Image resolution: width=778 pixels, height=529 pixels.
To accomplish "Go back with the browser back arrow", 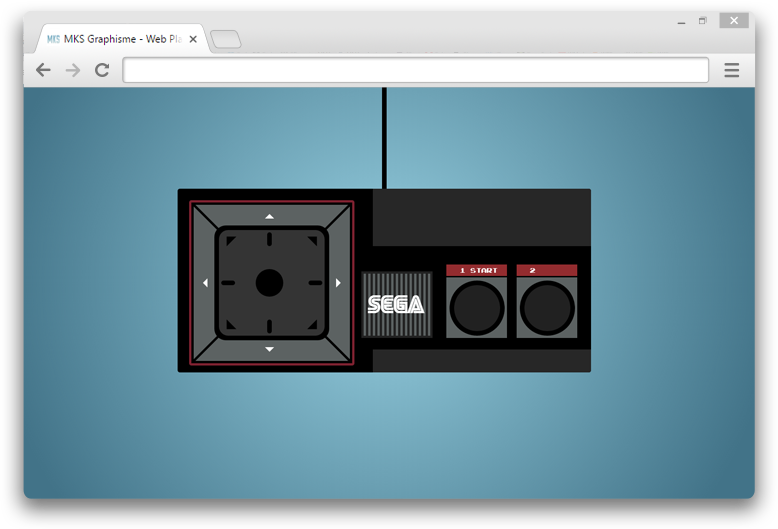I will (x=43, y=70).
